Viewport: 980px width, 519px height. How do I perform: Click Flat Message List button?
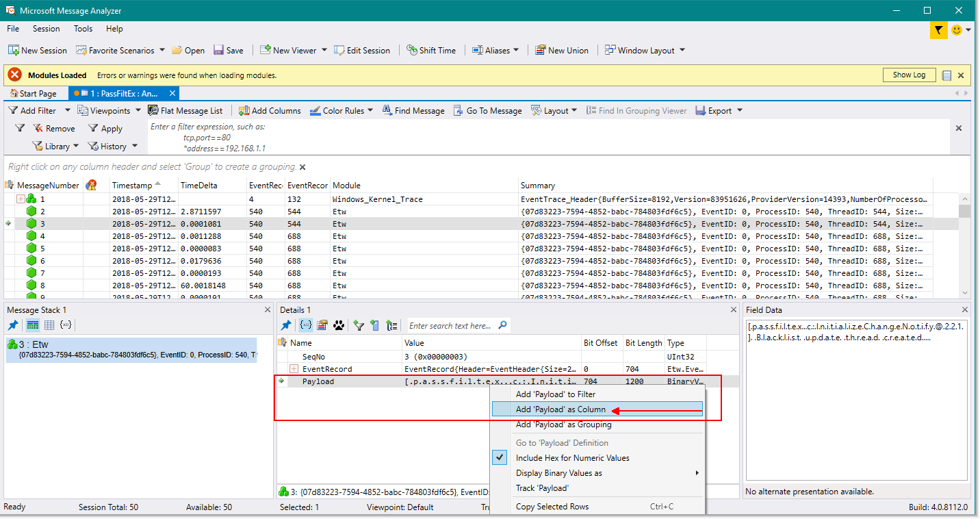tap(185, 110)
